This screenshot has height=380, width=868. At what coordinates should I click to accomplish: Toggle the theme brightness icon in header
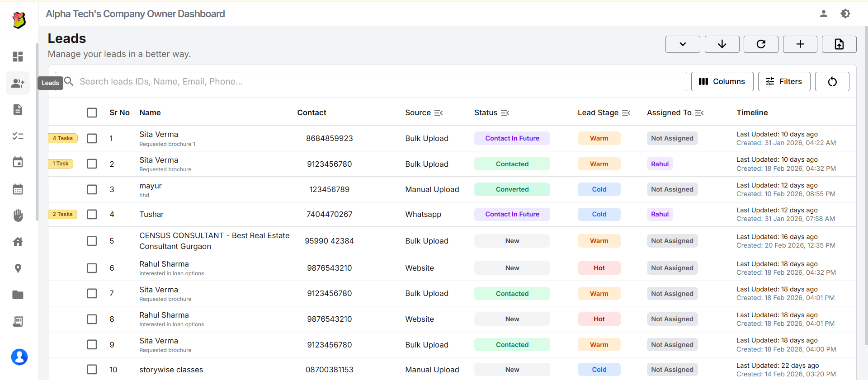845,14
